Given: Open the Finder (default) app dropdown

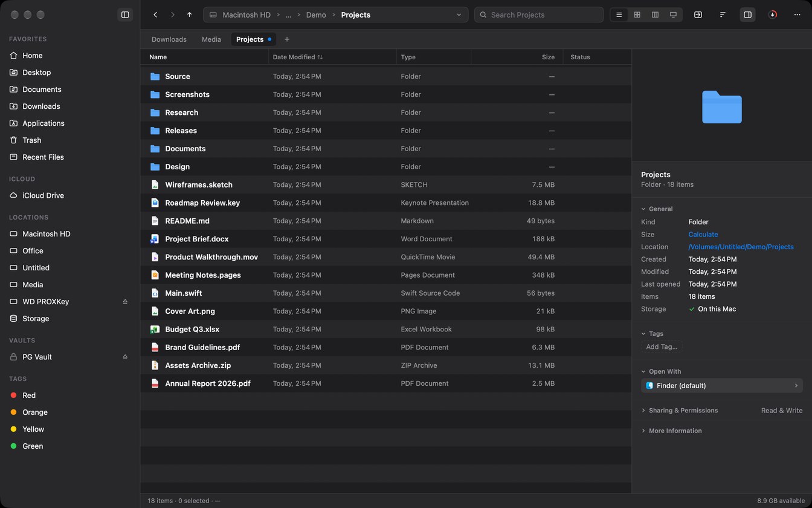Looking at the screenshot, I should (x=722, y=385).
